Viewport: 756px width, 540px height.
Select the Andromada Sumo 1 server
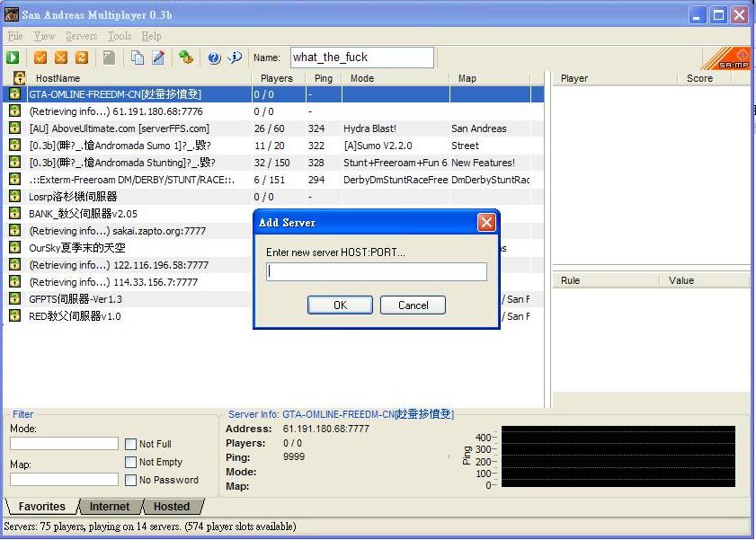pos(274,145)
